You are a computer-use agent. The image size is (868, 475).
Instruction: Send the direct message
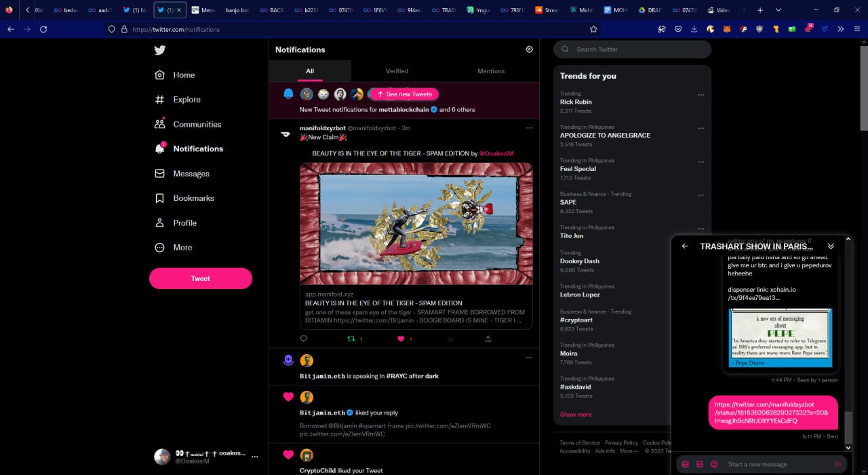(x=838, y=464)
